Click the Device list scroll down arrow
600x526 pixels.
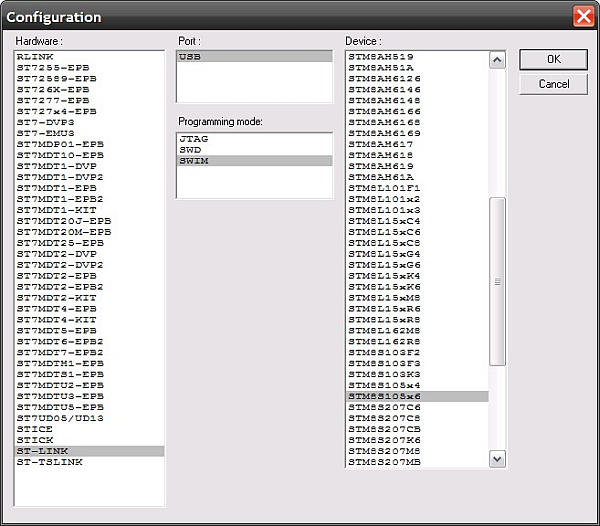click(x=497, y=459)
